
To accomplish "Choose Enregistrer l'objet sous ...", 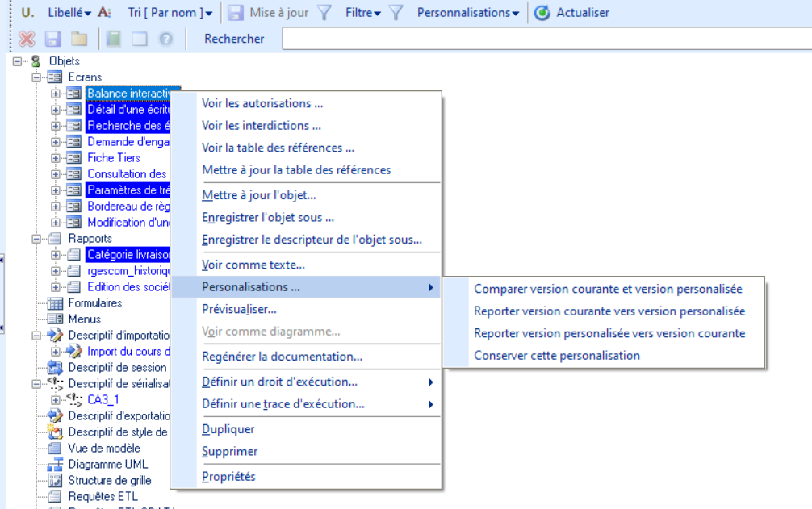I will point(306,218).
